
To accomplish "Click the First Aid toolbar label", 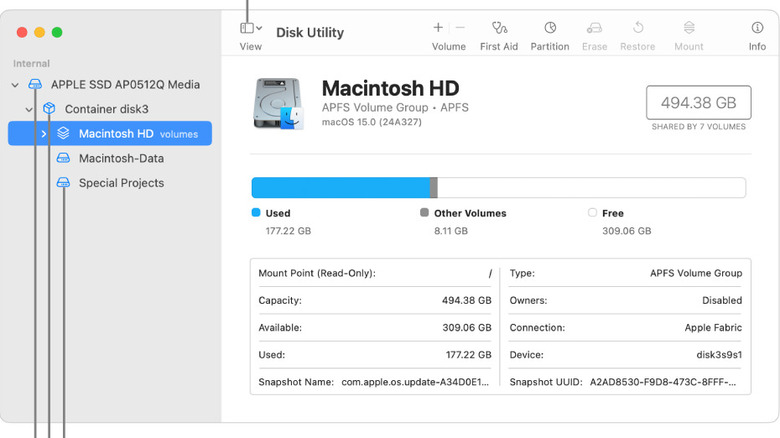I will tap(499, 46).
